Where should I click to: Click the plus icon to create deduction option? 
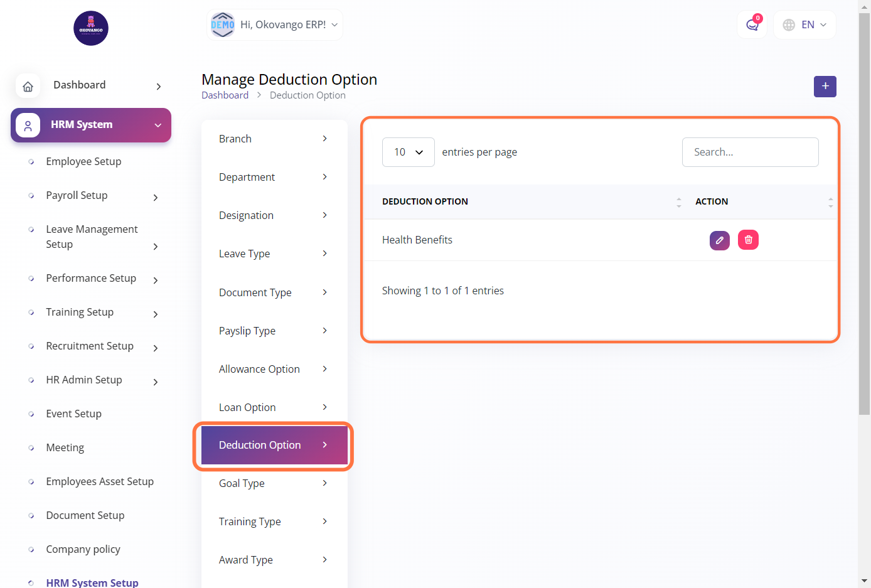825,87
